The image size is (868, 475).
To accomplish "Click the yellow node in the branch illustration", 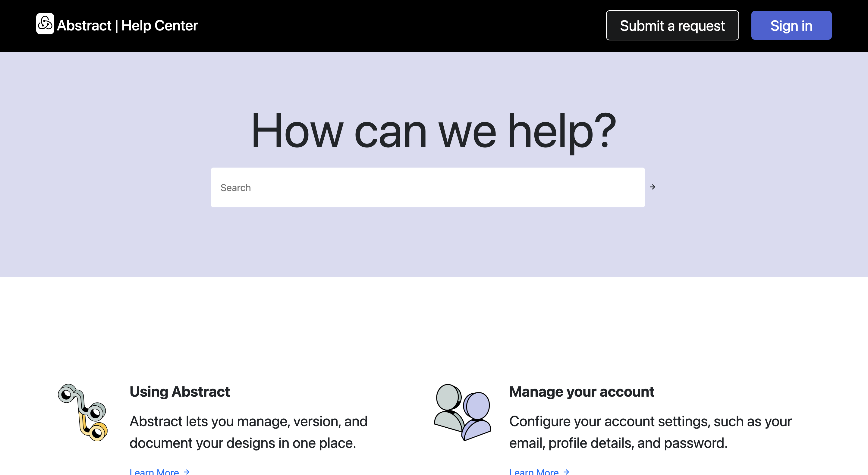I will pyautogui.click(x=98, y=432).
